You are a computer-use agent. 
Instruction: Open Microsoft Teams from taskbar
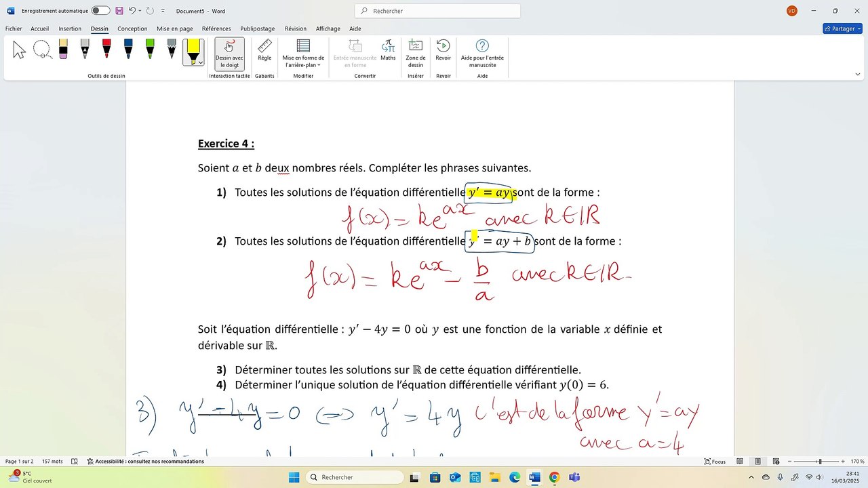(x=574, y=477)
